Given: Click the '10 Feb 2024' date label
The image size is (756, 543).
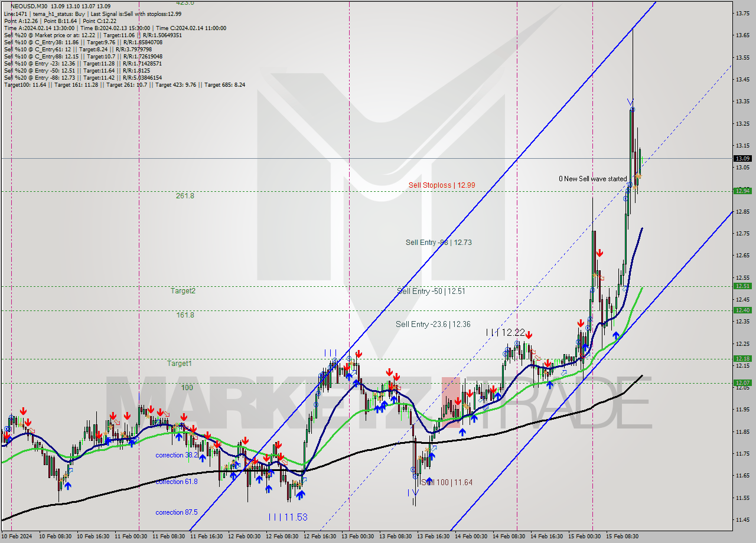Looking at the screenshot, I should [x=17, y=537].
